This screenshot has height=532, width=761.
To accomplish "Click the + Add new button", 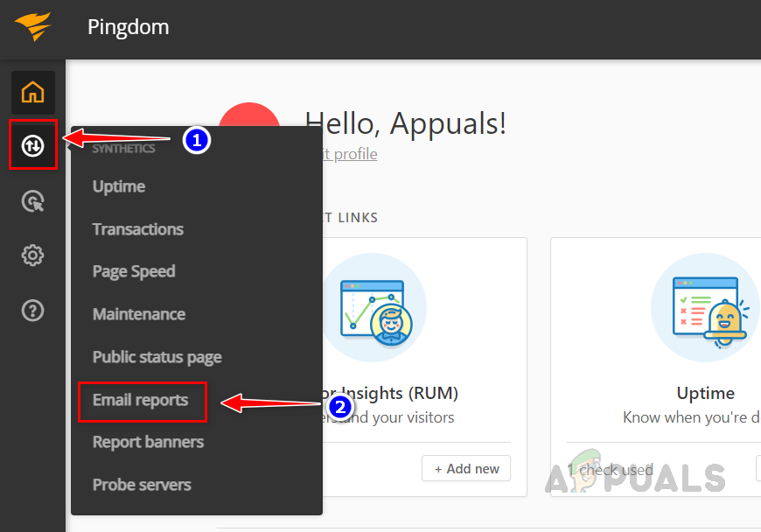I will click(x=466, y=468).
